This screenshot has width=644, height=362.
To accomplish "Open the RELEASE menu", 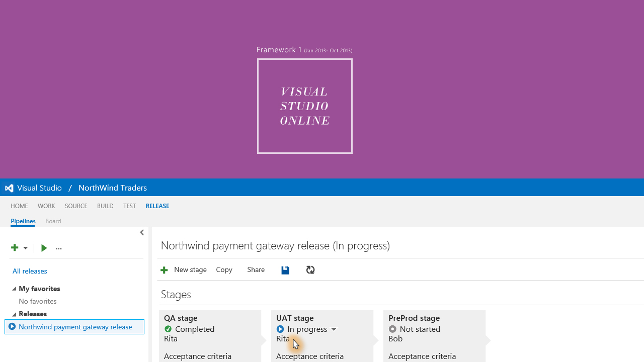I will click(x=157, y=206).
